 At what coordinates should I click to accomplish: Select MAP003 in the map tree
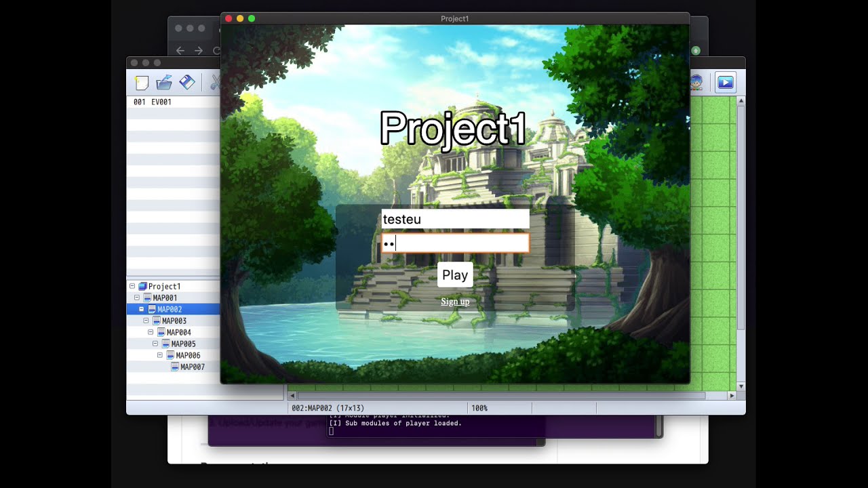tap(174, 321)
